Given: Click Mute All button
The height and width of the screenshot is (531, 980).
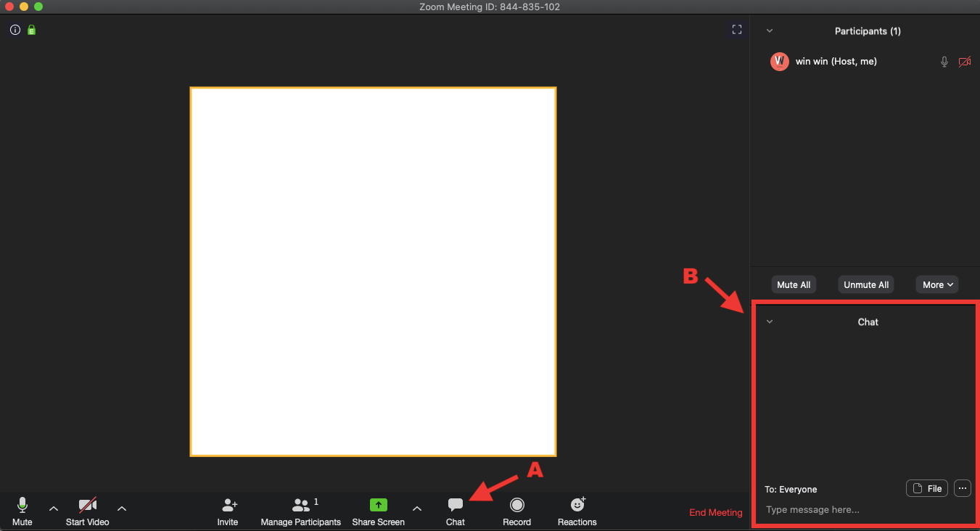Looking at the screenshot, I should (794, 285).
